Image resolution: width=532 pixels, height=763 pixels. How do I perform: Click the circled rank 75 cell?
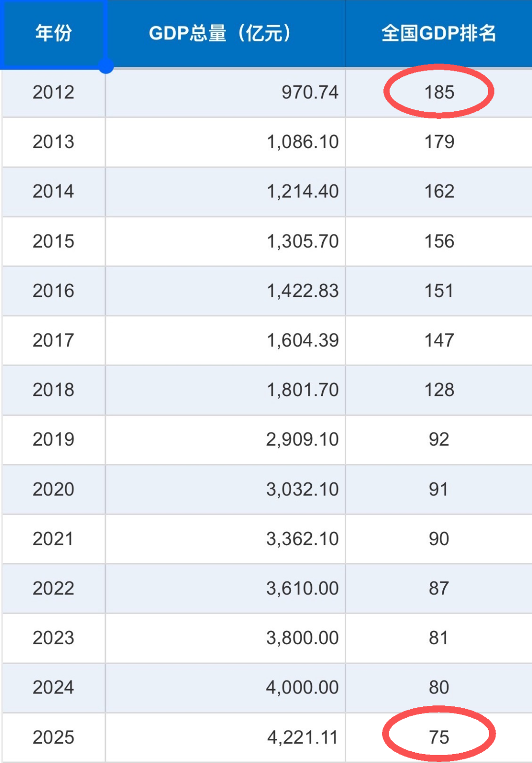tap(439, 737)
